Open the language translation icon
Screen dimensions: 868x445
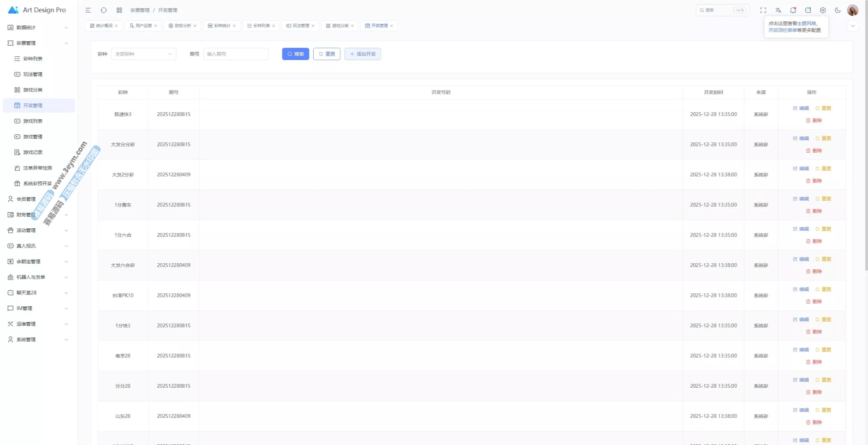point(778,10)
